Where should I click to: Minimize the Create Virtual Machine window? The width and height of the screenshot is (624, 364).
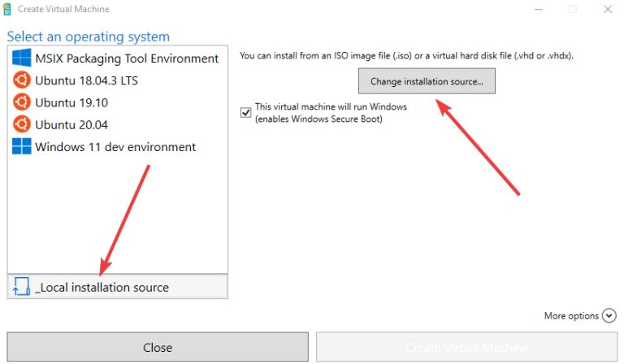coord(539,9)
